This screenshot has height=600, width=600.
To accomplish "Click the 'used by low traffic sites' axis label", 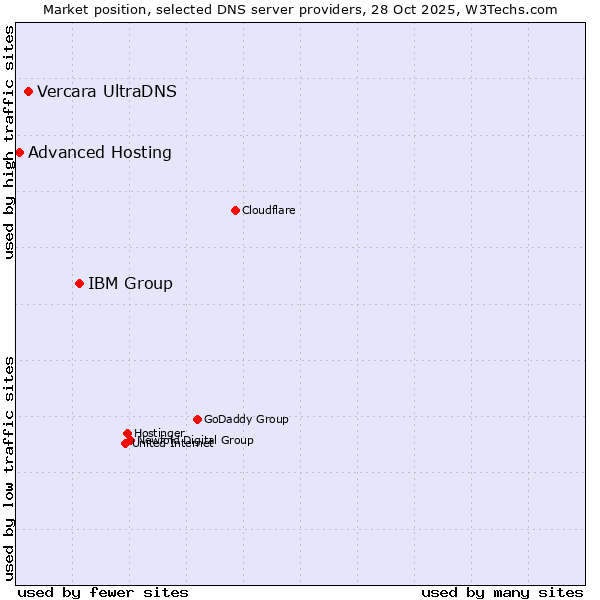I will coord(9,467).
